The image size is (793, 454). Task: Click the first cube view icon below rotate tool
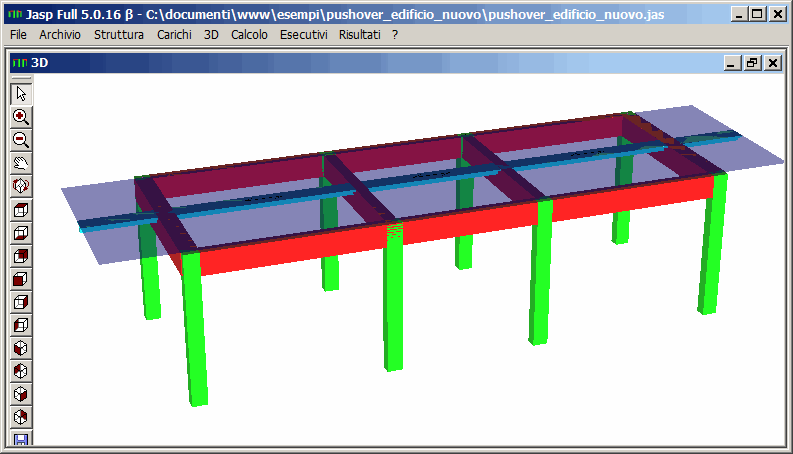tap(21, 209)
